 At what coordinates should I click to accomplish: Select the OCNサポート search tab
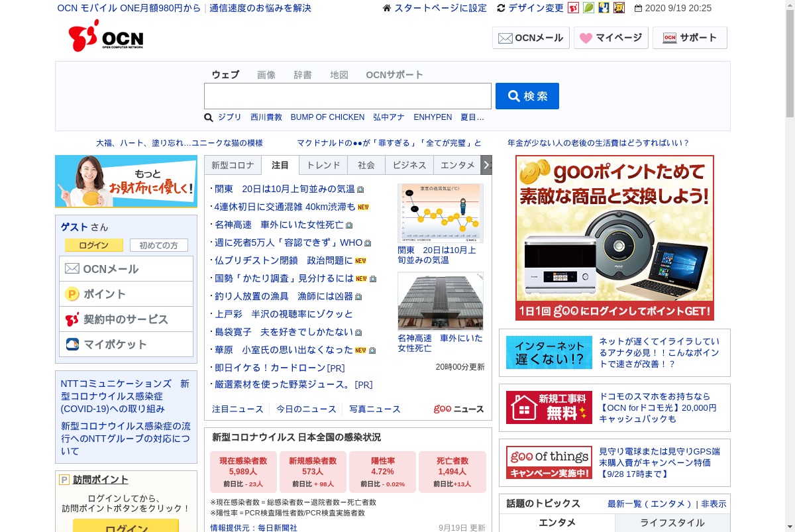(394, 75)
